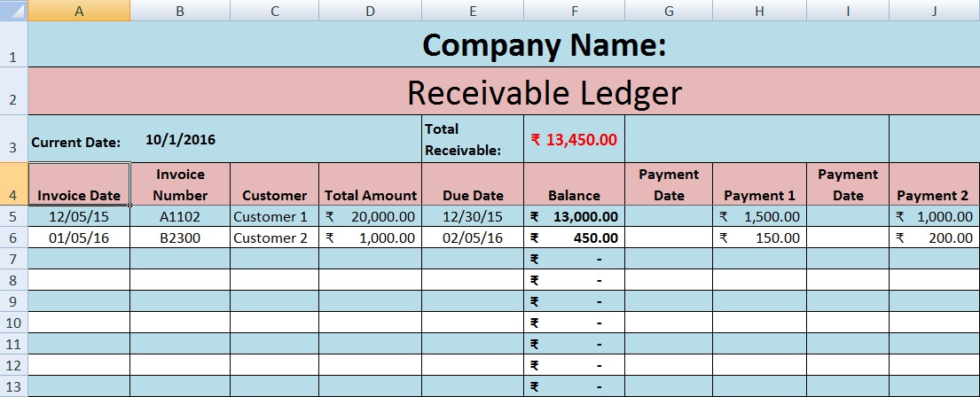Select due date 02/05/16
The image size is (980, 397).
point(473,237)
